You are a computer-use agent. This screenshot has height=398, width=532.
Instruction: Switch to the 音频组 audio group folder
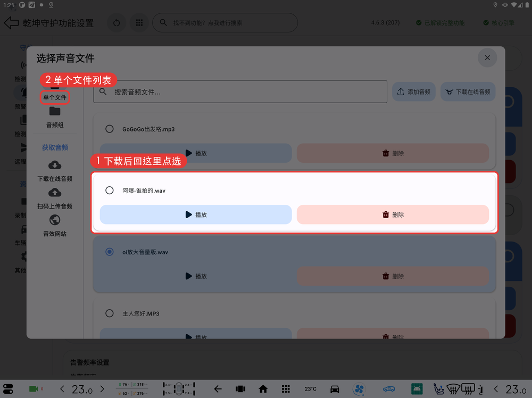[55, 118]
